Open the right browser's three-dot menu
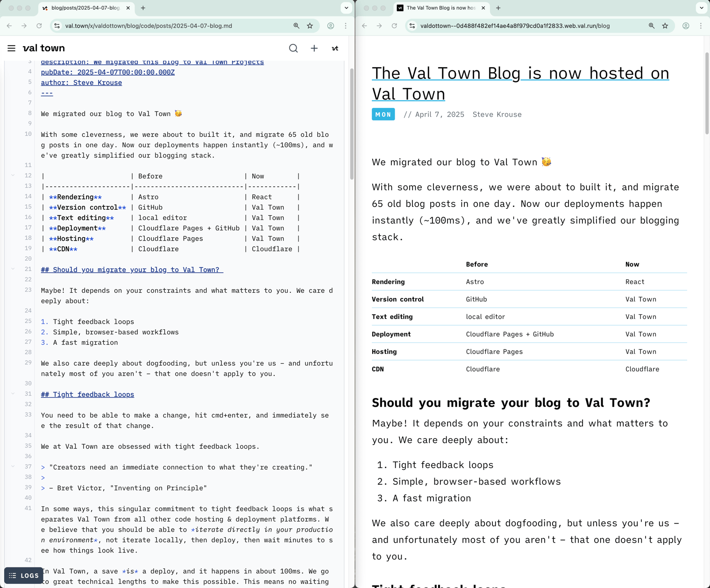 [701, 26]
